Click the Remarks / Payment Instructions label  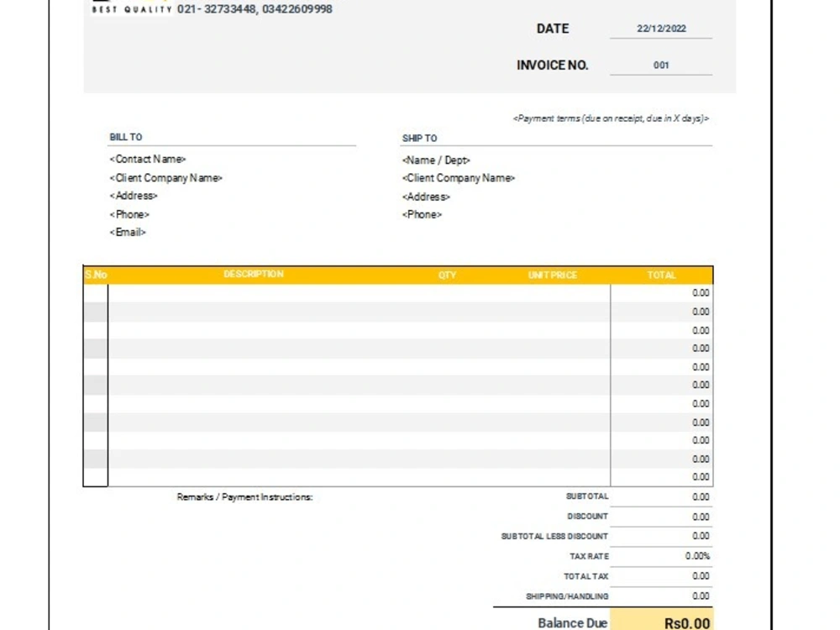244,497
